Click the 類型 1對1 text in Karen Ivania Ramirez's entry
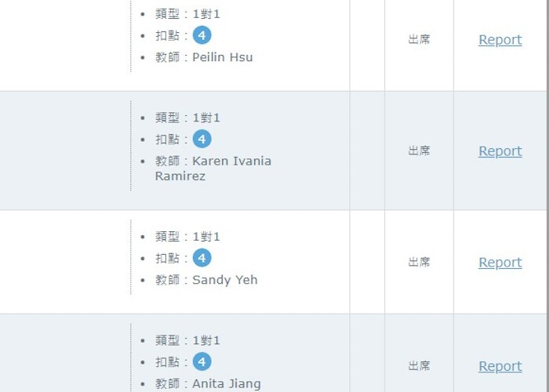This screenshot has height=392, width=549. click(x=188, y=118)
